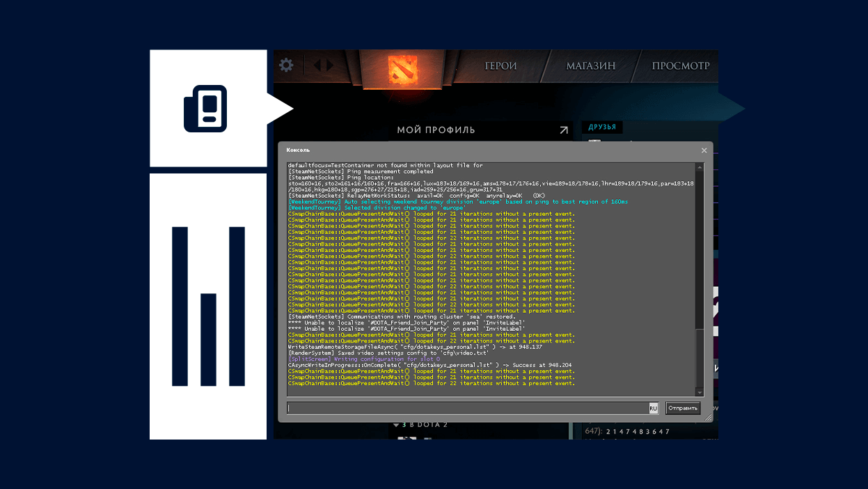
Task: Click the console scrollbar up arrow
Action: pyautogui.click(x=700, y=166)
